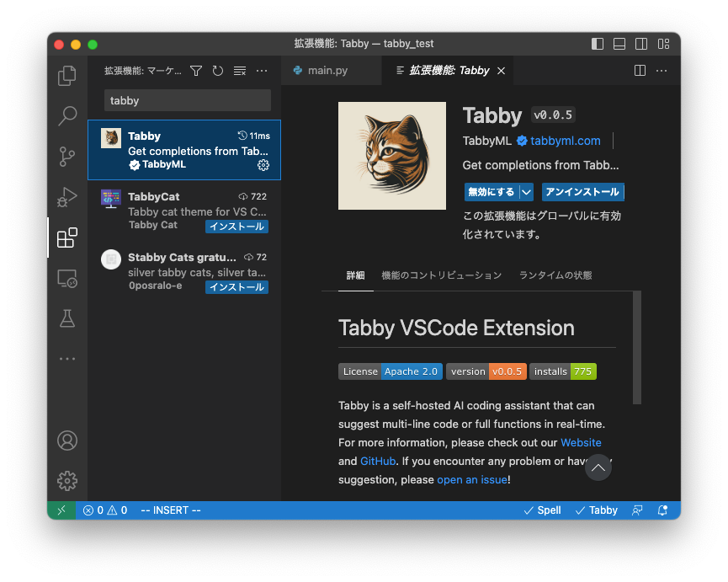
Task: Click the License Apache 2.0 badge
Action: [x=390, y=371]
